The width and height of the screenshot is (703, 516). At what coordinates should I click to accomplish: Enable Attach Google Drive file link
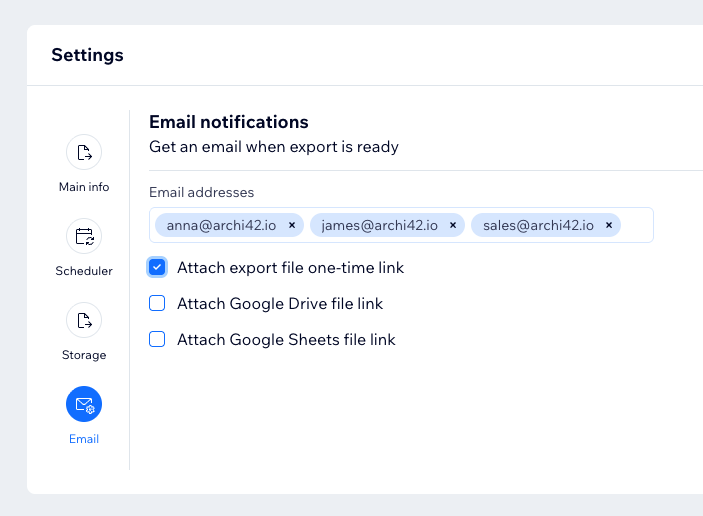click(157, 303)
